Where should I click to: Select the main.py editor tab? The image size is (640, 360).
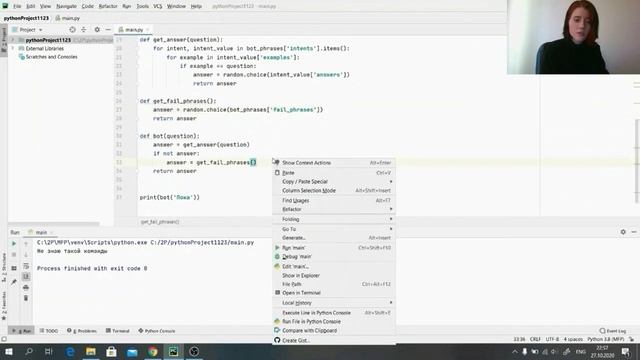coord(134,30)
